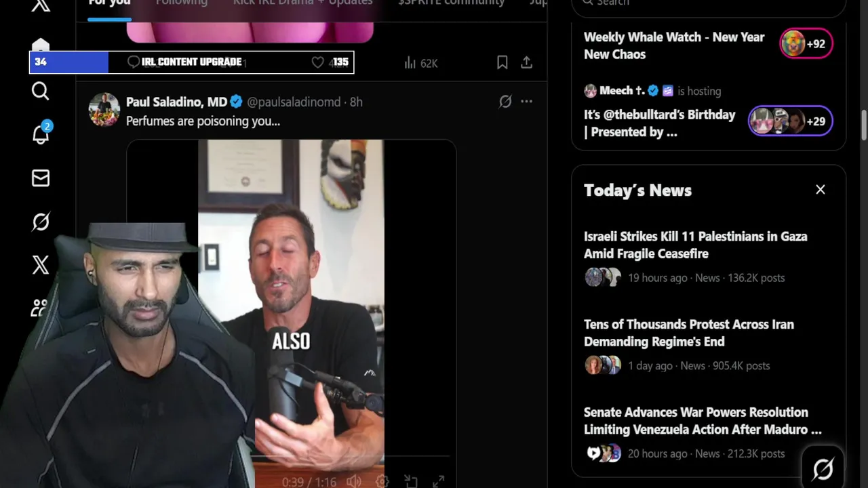Viewport: 868px width, 488px height.
Task: Bookmark the post above Paul Saladino
Action: [x=502, y=62]
